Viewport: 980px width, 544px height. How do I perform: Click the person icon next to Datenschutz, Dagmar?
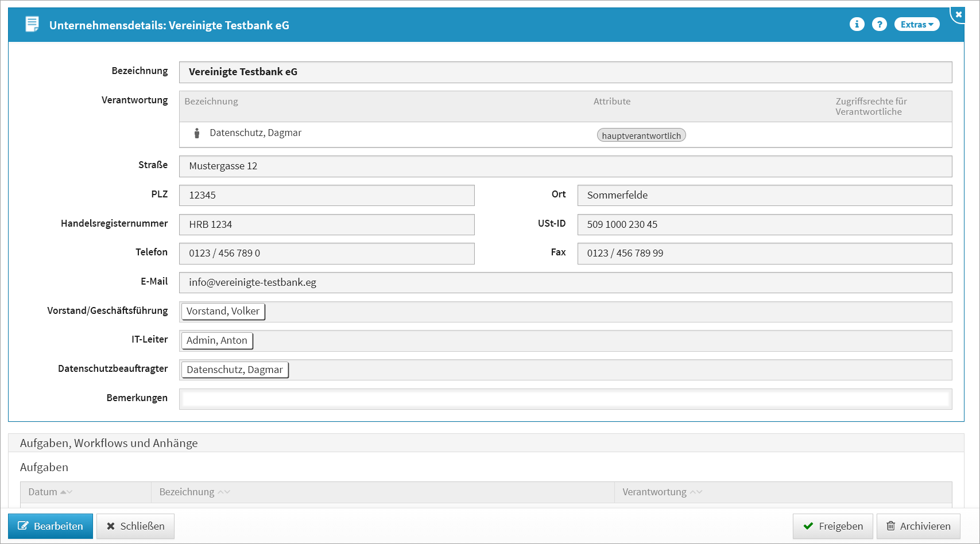(197, 133)
